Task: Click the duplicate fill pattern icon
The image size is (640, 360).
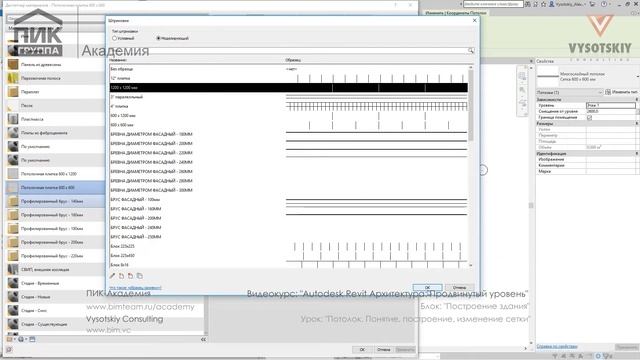Action: (x=140, y=276)
